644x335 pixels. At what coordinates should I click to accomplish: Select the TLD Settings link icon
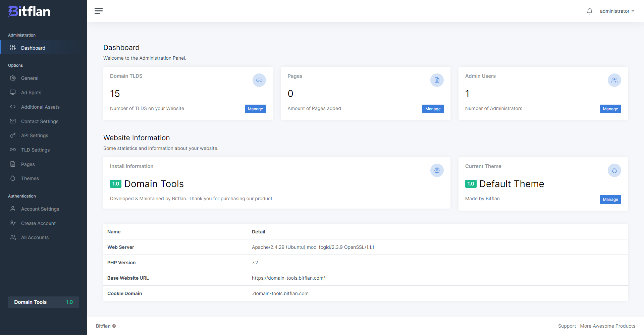(x=13, y=150)
